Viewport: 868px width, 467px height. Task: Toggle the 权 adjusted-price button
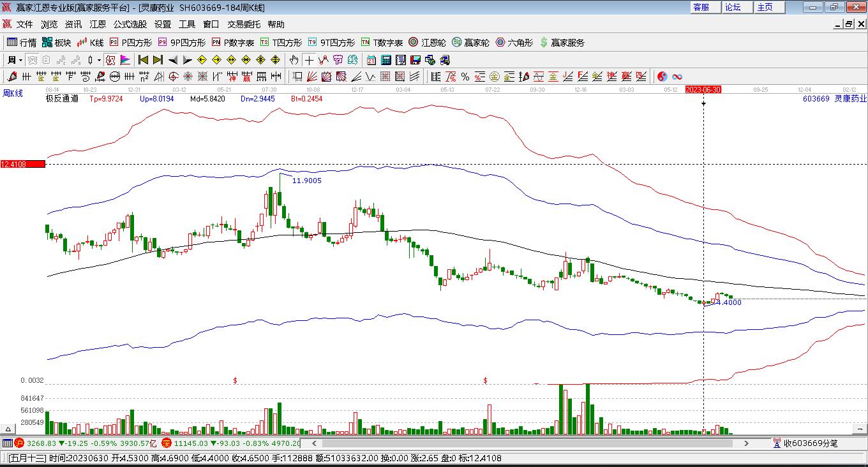pyautogui.click(x=110, y=60)
